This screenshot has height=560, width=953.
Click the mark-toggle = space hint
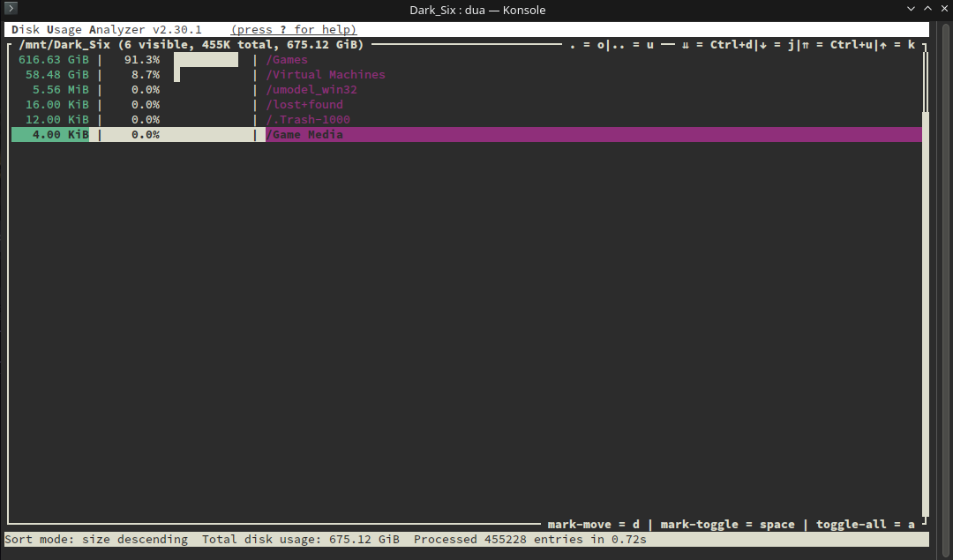727,524
